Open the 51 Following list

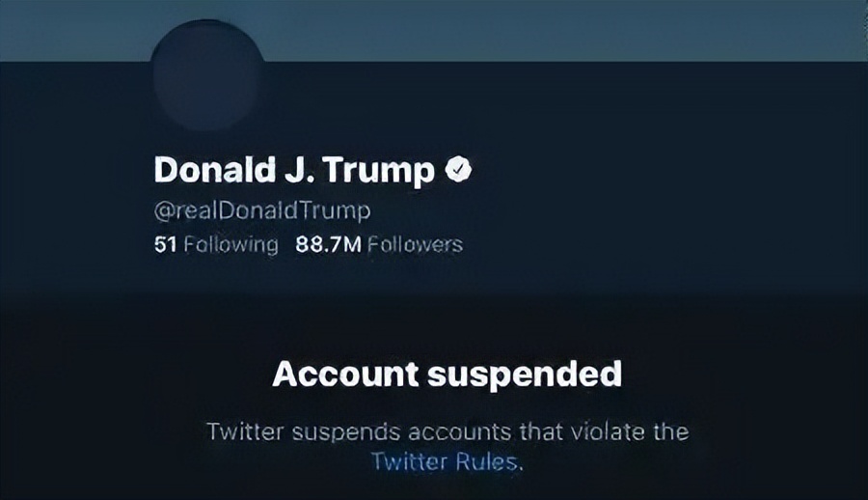click(x=216, y=244)
